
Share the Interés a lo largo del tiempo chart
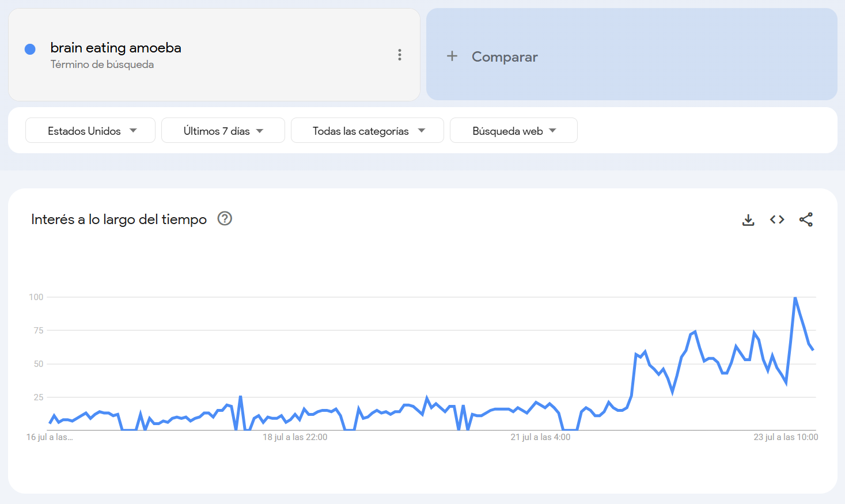click(806, 219)
